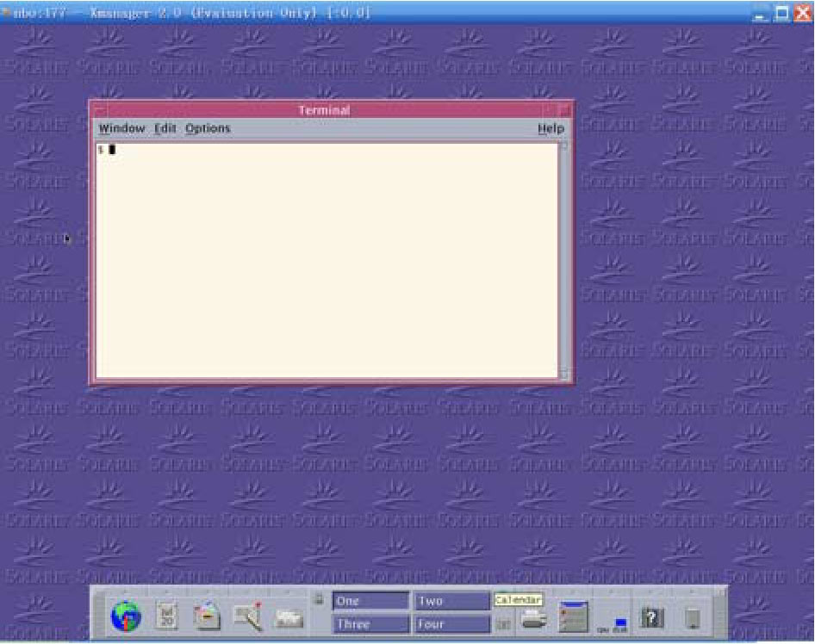This screenshot has width=815, height=644.
Task: Open the Help Manager question mark icon
Action: (652, 618)
